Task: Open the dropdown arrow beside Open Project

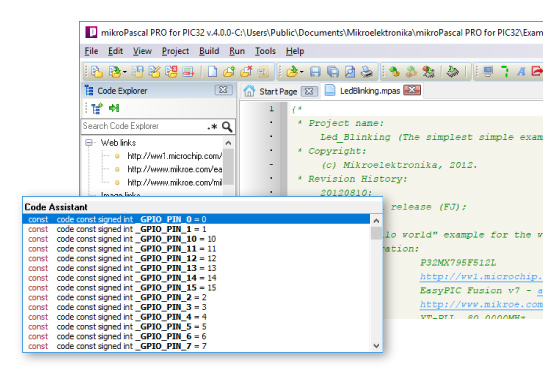Action: tap(125, 72)
